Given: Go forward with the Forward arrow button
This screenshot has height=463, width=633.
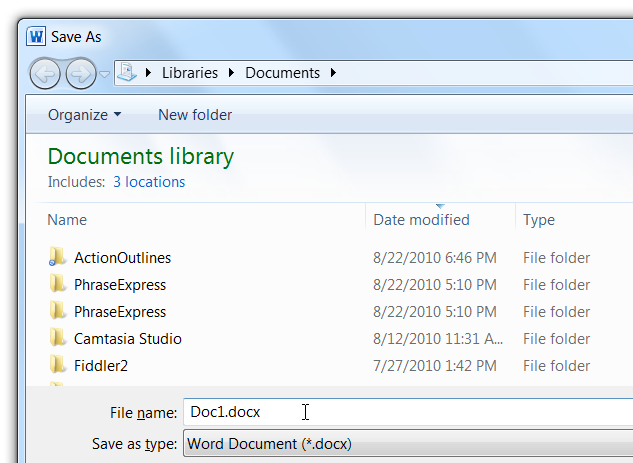Looking at the screenshot, I should (x=81, y=73).
